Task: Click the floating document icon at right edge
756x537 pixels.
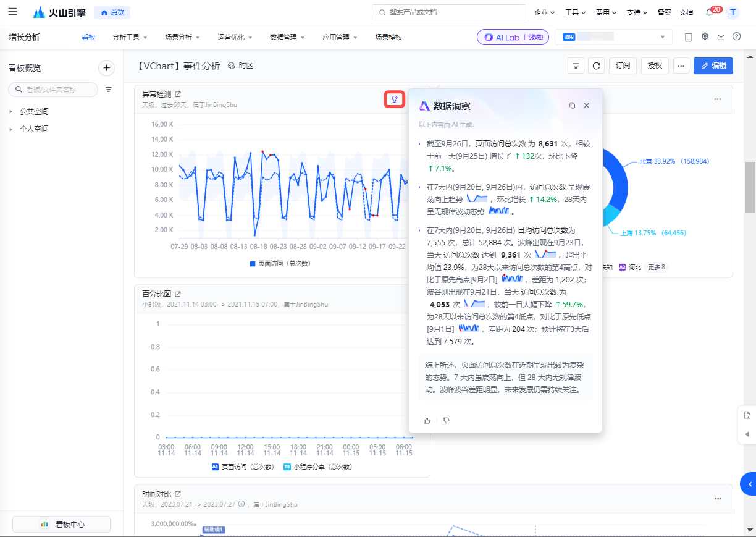Action: (747, 415)
